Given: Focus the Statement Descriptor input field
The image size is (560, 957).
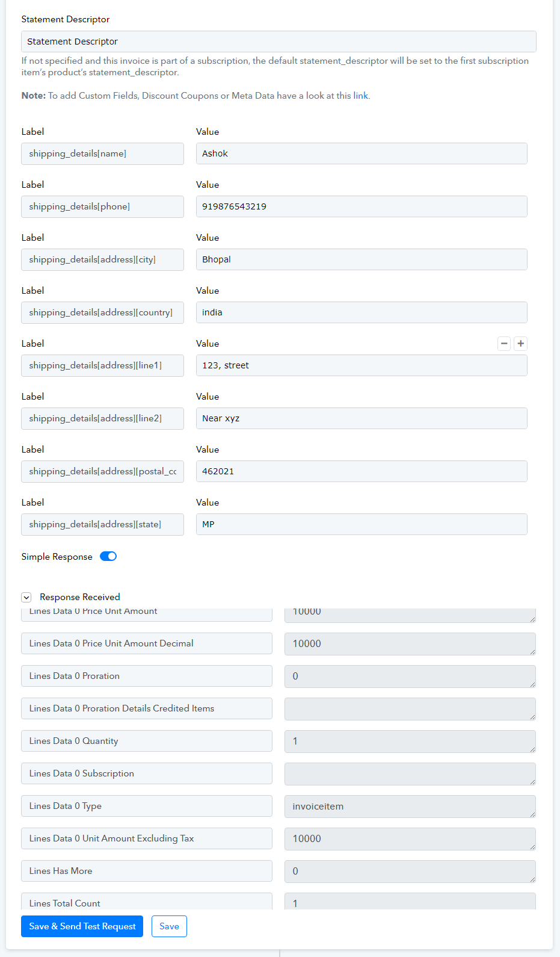Looking at the screenshot, I should (278, 42).
